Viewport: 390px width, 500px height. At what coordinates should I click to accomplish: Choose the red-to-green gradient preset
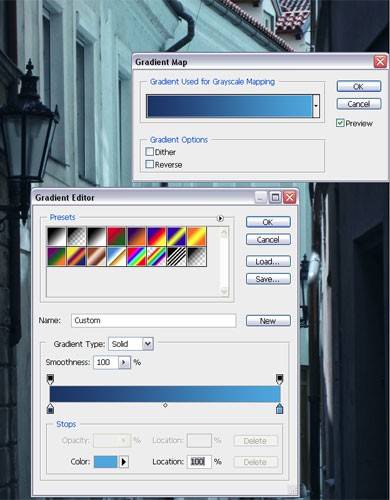(x=117, y=236)
